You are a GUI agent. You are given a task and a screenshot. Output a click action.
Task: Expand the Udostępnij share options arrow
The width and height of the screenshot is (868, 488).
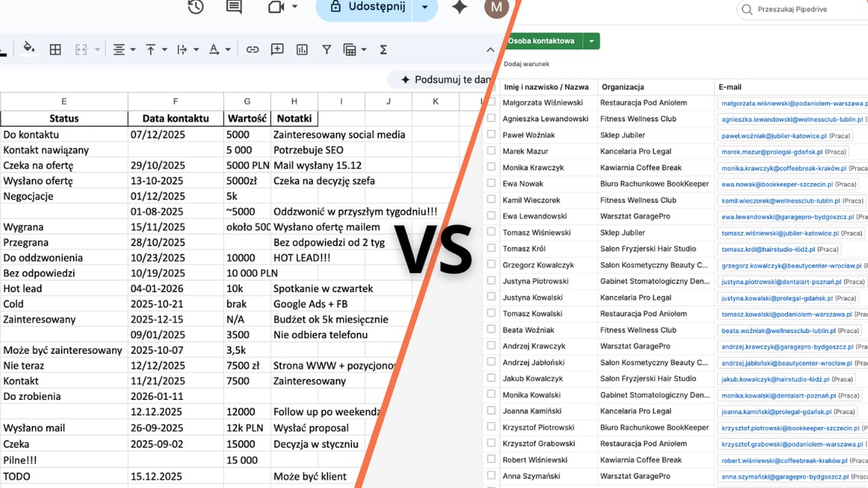point(424,8)
